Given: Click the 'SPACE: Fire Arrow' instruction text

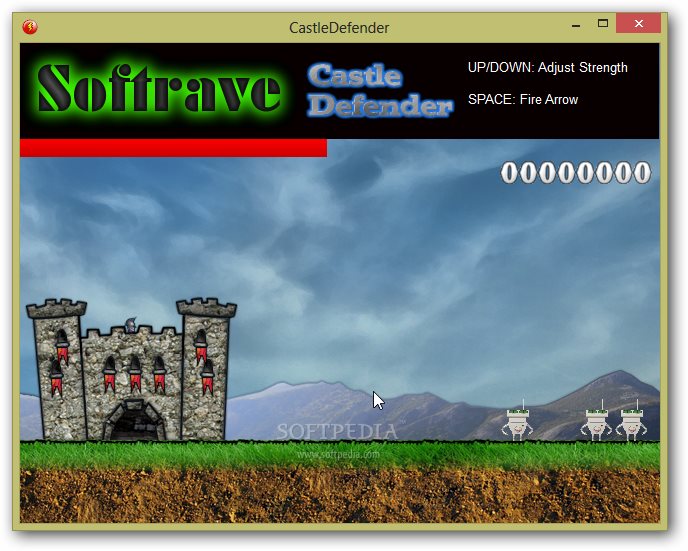Looking at the screenshot, I should tap(523, 100).
